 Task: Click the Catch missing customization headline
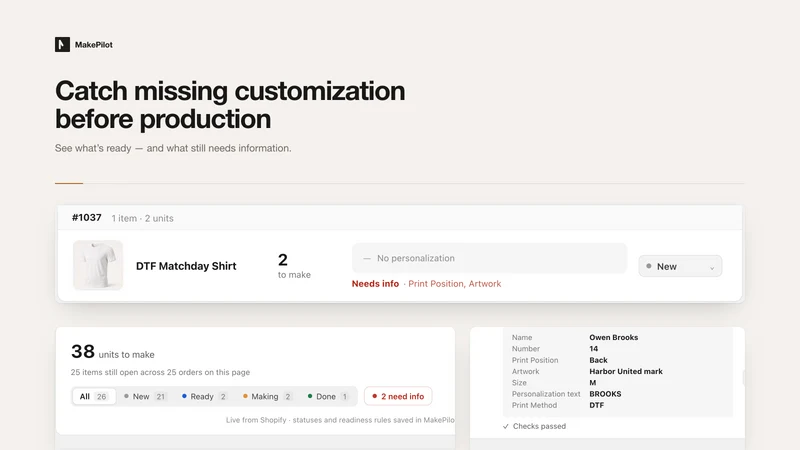230,105
